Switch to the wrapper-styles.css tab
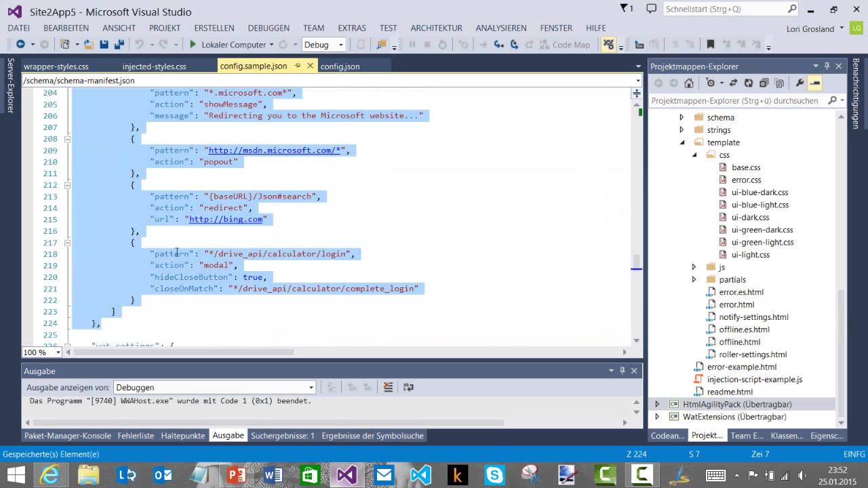Viewport: 868px width, 488px height. (x=56, y=66)
